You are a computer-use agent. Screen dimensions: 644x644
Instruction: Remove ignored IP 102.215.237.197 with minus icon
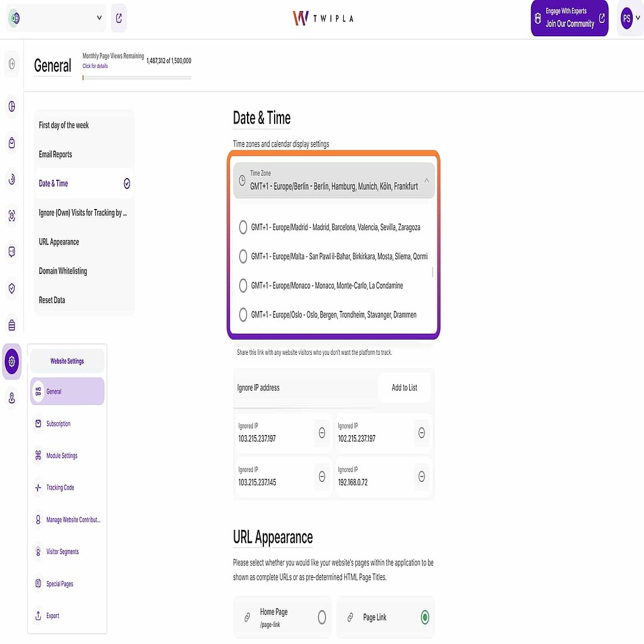pos(422,433)
